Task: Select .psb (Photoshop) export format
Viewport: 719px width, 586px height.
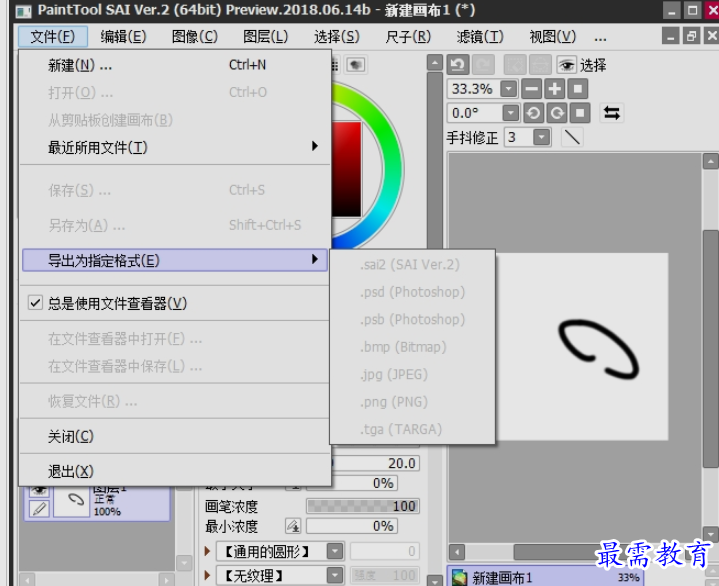Action: click(412, 319)
